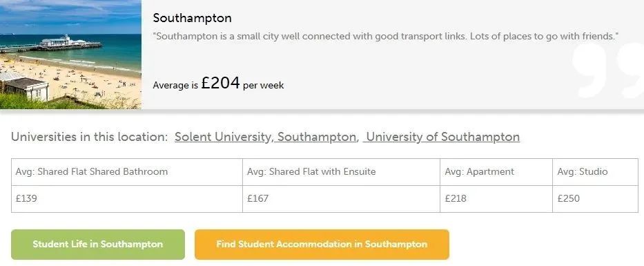644x266 pixels.
Task: Click the £139 price cell
Action: pos(126,199)
